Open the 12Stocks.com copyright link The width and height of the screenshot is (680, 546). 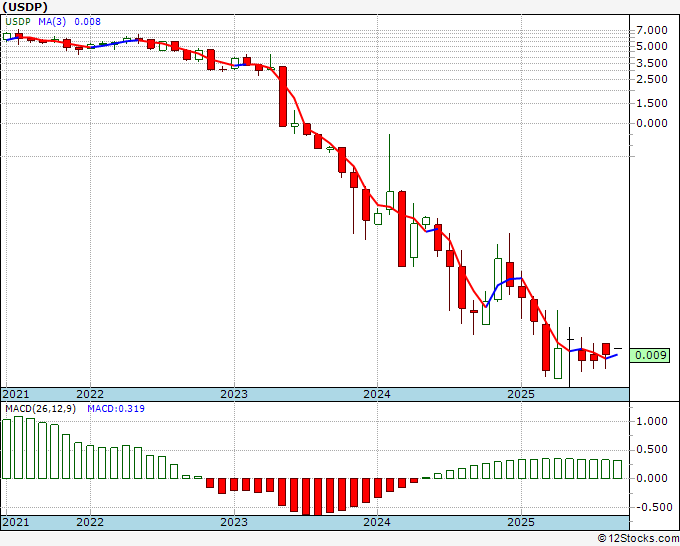coord(638,539)
